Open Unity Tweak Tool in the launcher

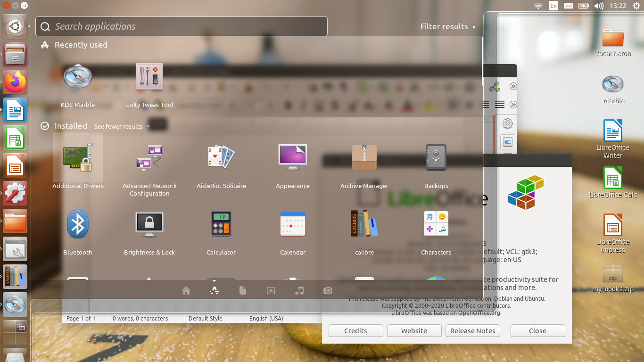click(16, 248)
